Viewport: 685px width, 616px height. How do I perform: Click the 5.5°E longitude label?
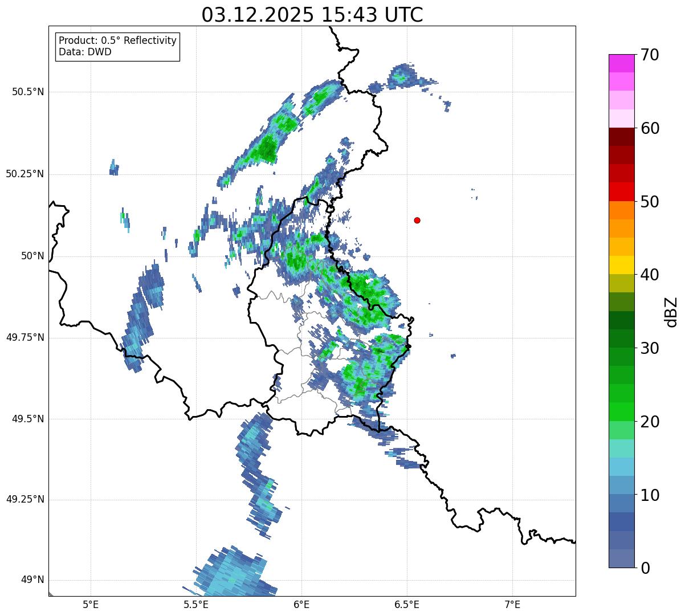196,604
